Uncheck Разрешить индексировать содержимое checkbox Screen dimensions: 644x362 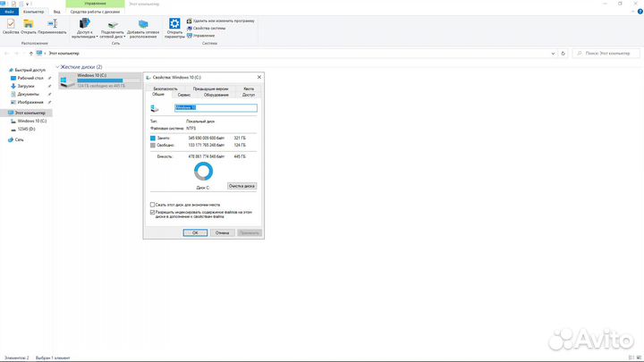152,212
